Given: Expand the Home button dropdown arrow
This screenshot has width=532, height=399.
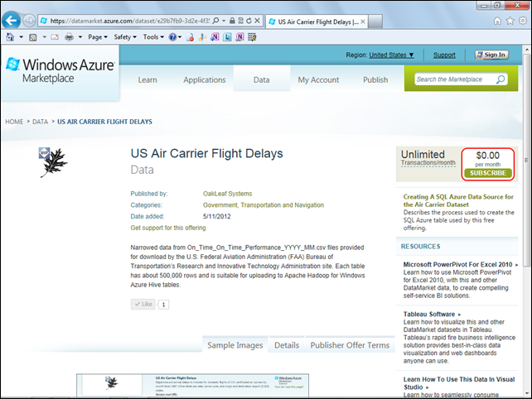Looking at the screenshot, I should 21,37.
